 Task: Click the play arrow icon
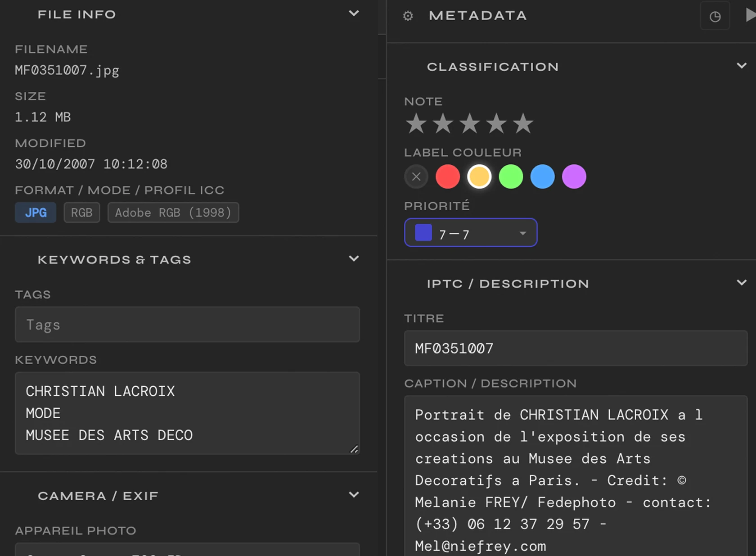click(x=750, y=15)
